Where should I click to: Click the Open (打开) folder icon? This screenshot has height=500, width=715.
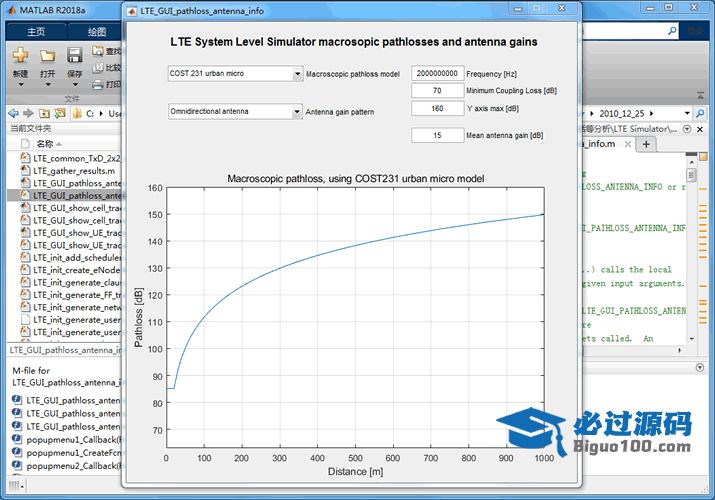pyautogui.click(x=47, y=55)
